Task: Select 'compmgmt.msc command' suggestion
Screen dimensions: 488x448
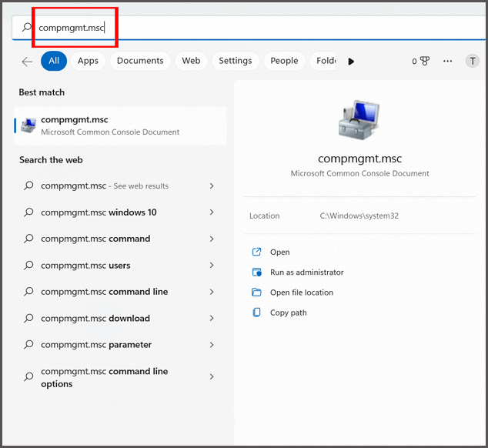Action: tap(95, 239)
